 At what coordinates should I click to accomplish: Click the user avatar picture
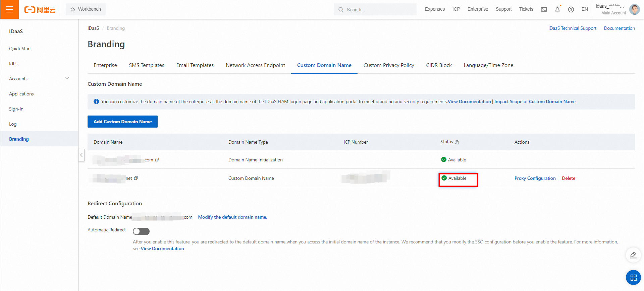pyautogui.click(x=634, y=9)
